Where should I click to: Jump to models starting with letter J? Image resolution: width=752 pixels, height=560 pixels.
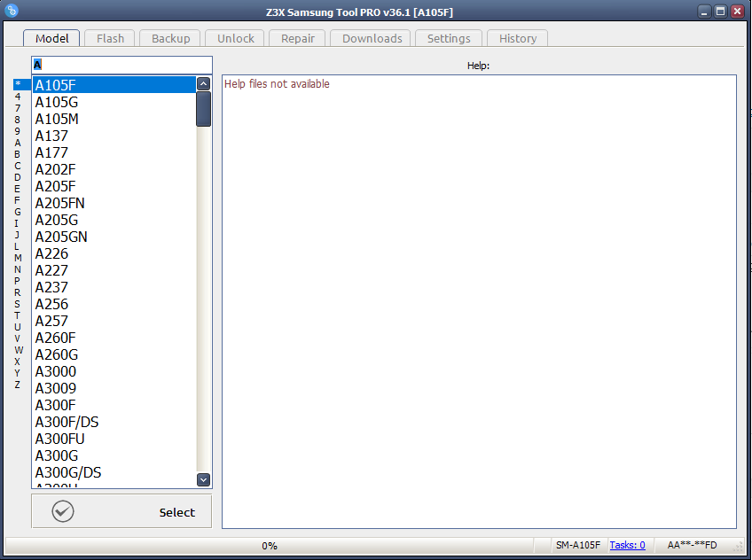coord(17,235)
